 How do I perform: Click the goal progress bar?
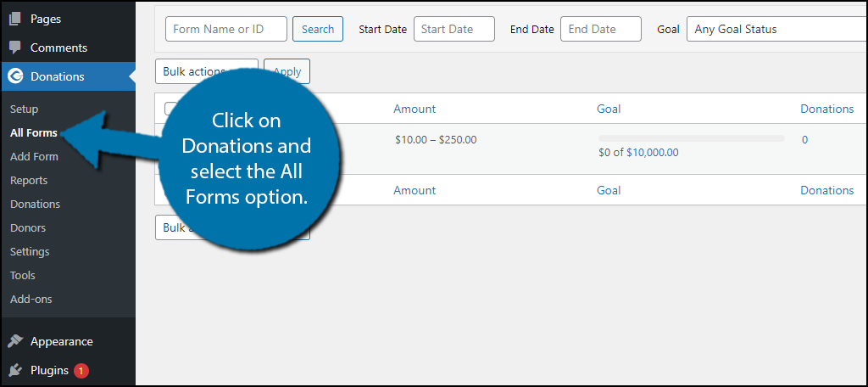point(692,138)
